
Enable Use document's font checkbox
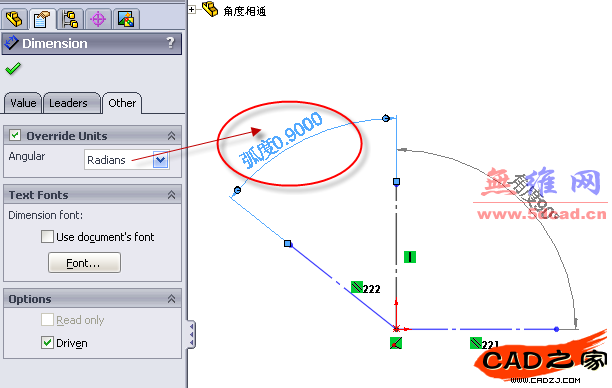click(47, 236)
